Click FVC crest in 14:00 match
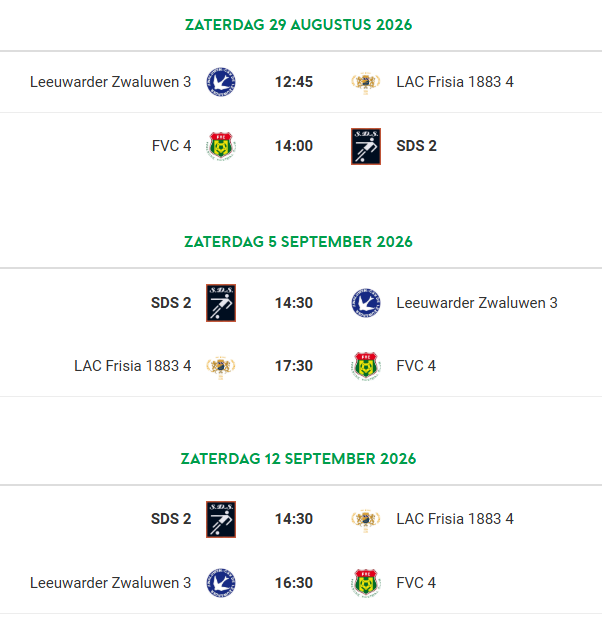Image resolution: width=602 pixels, height=633 pixels. click(x=221, y=146)
